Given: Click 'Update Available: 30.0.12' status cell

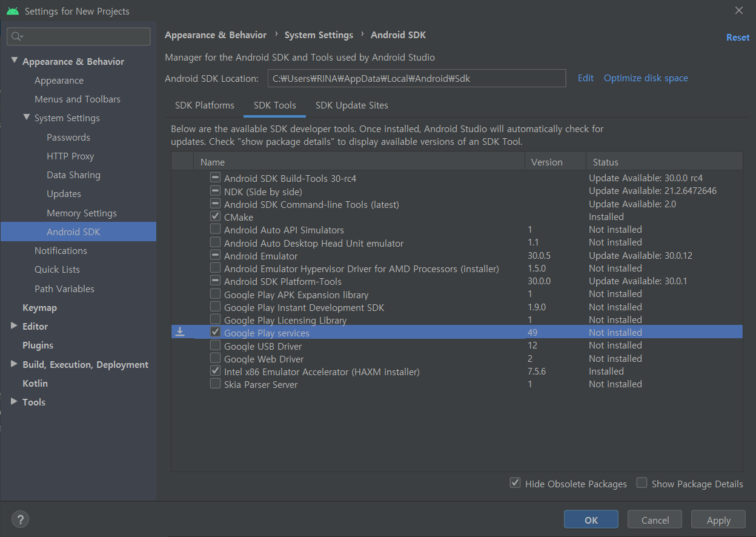Looking at the screenshot, I should point(640,256).
